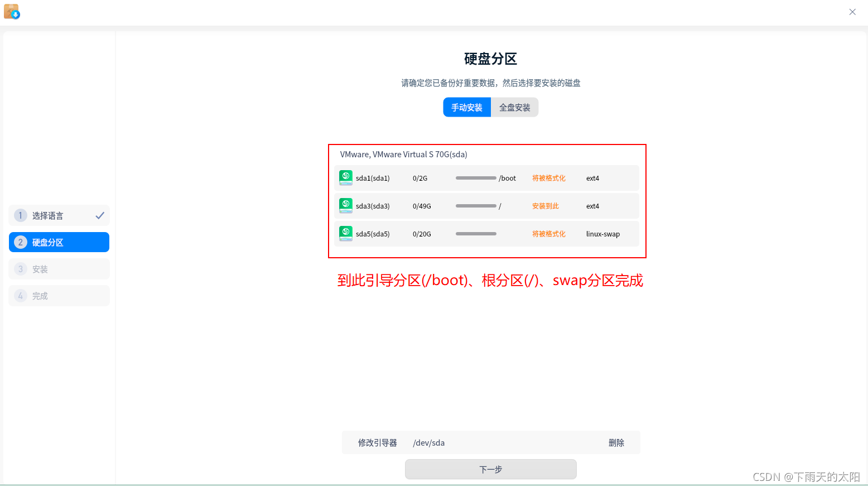Click the installer logo in the titlebar
Viewport: 868px width, 487px height.
pos(12,11)
